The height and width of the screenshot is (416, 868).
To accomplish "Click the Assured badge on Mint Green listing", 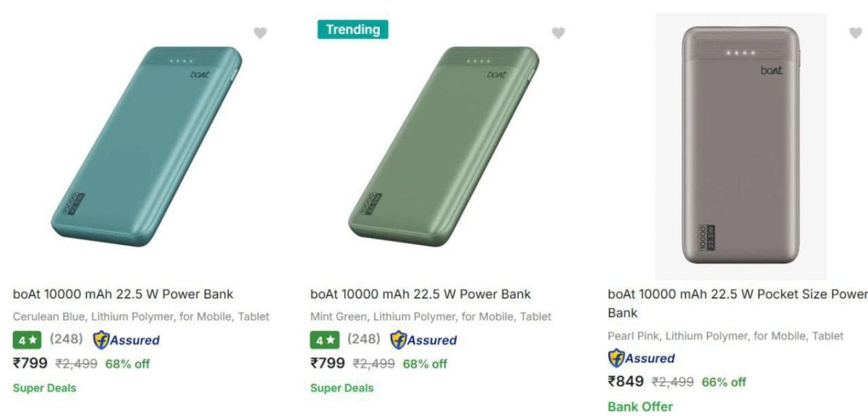I will (x=424, y=339).
